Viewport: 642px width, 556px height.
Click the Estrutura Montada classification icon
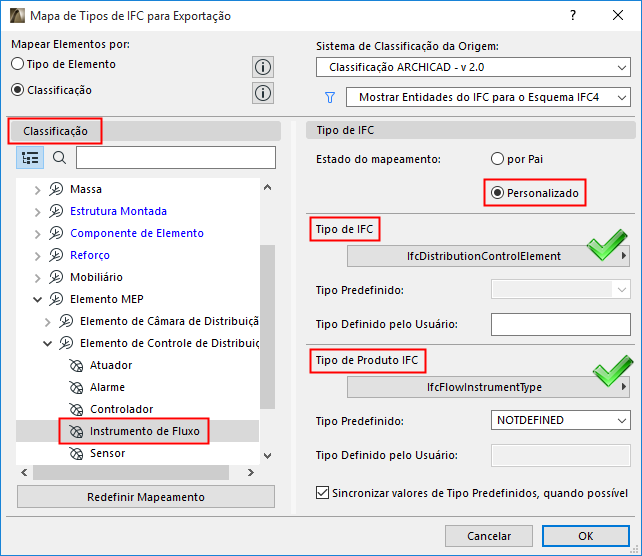click(x=56, y=211)
